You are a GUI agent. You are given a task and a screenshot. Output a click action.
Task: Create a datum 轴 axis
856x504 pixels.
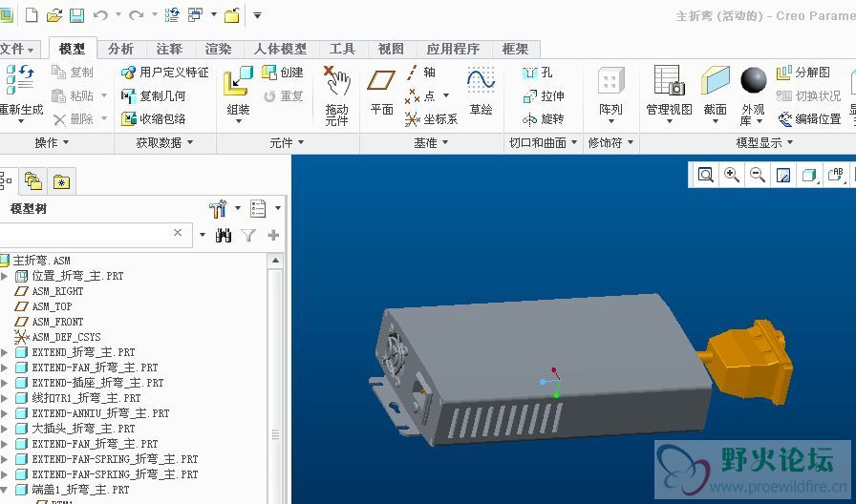[x=420, y=72]
